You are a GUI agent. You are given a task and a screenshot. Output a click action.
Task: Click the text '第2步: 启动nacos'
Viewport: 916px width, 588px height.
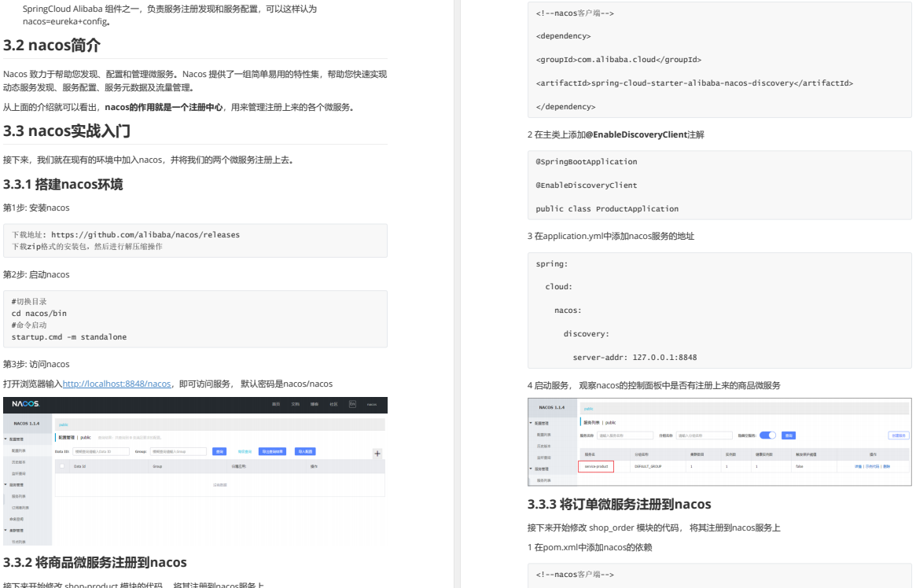pos(36,274)
